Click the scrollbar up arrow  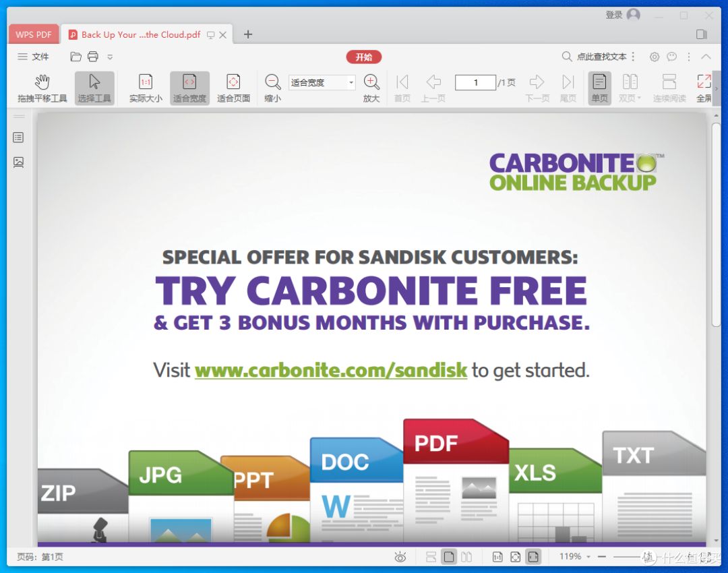coord(716,116)
